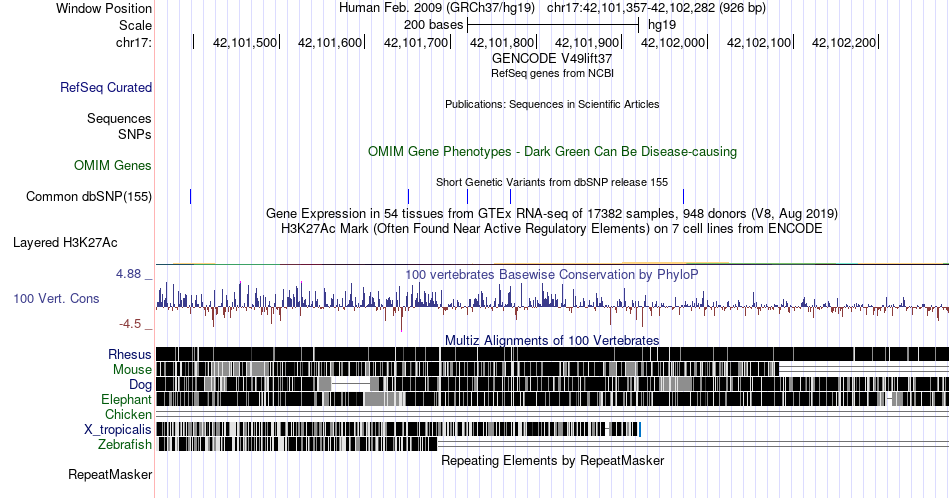This screenshot has height=498, width=950.
Task: Click the gap line in Dog alignment
Action: (x=351, y=384)
